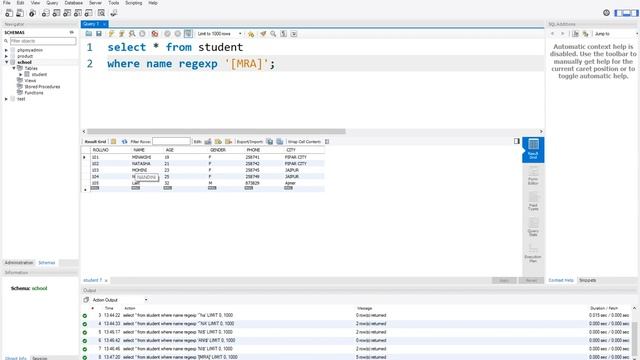This screenshot has height=360, width=640.
Task: Collapse the Tables node under school
Action: tap(13, 69)
